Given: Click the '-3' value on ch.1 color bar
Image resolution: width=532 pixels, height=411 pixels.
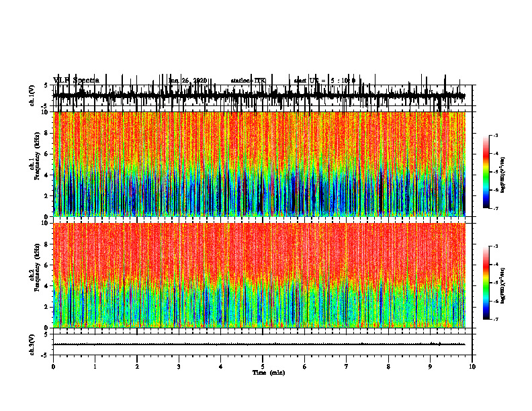Looking at the screenshot, I should click(x=496, y=135).
